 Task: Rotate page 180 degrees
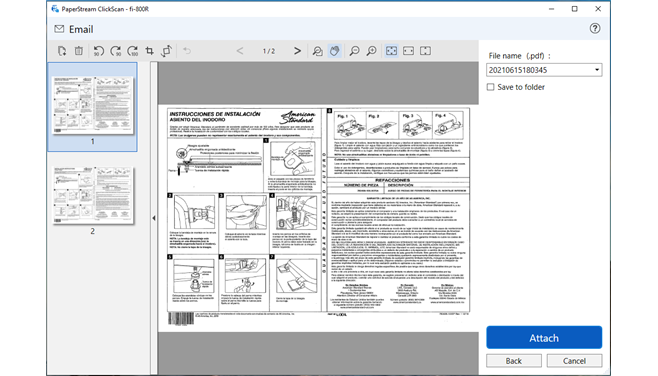tap(133, 51)
